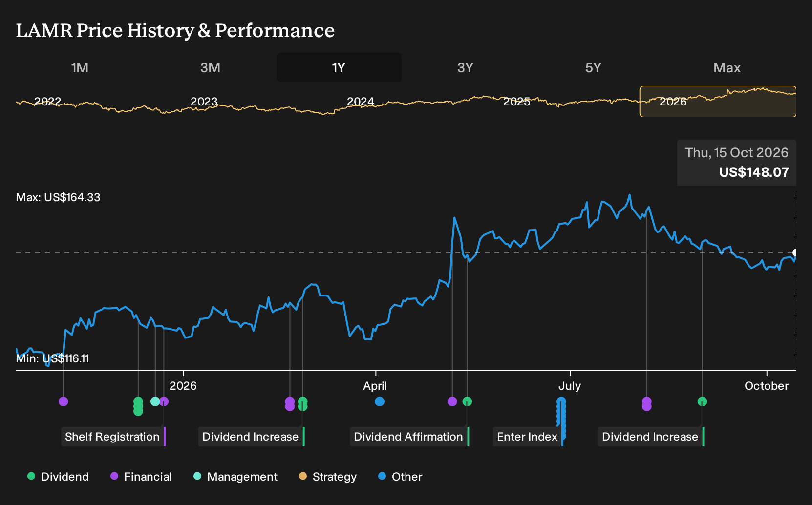Click the white current-price dot on chart

coord(795,252)
